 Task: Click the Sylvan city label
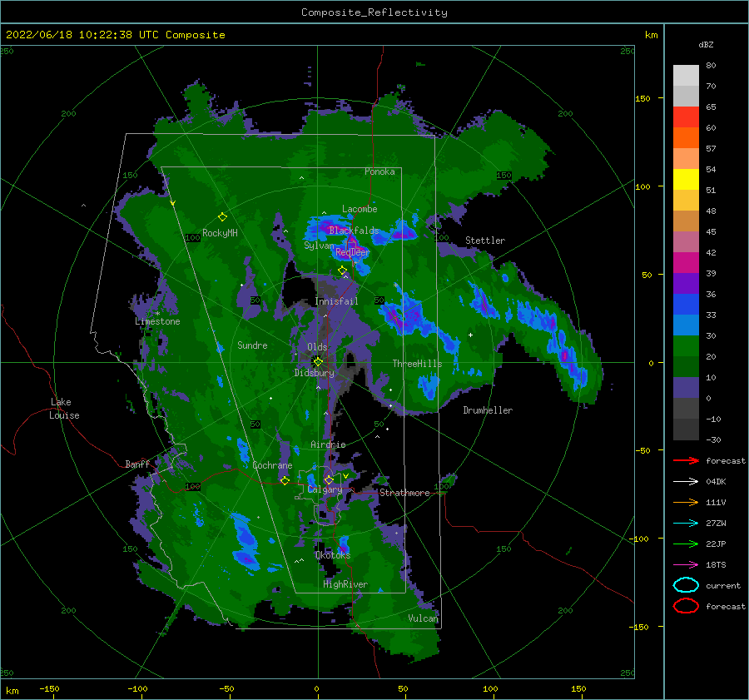coord(319,246)
